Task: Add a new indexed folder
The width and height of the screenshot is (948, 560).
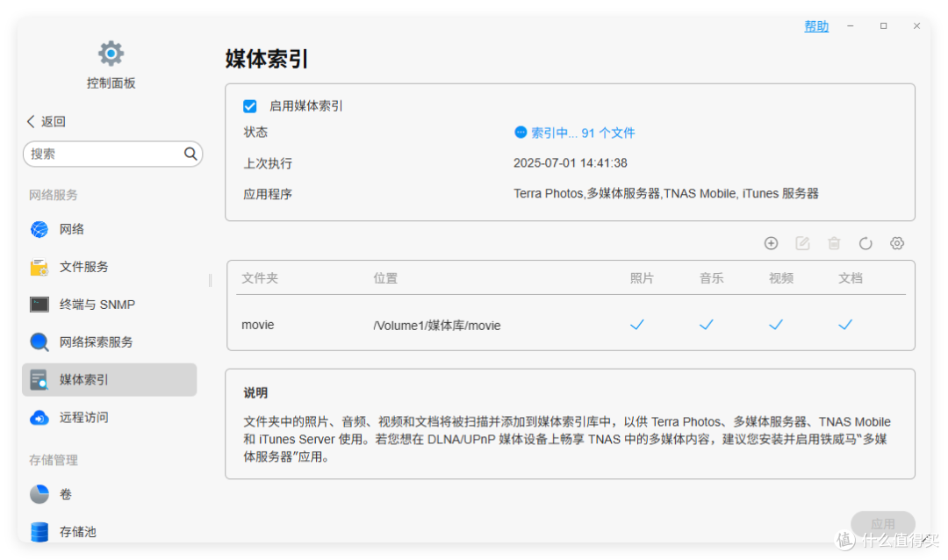Action: click(771, 243)
